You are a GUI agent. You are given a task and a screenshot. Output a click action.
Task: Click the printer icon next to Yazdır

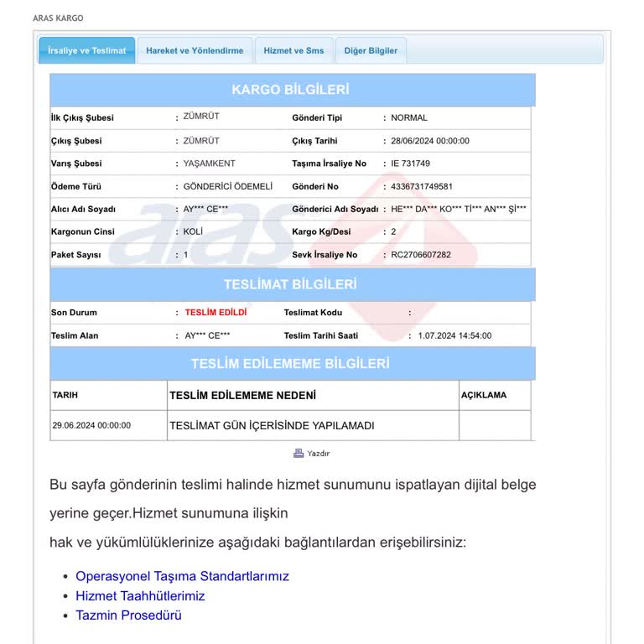299,454
